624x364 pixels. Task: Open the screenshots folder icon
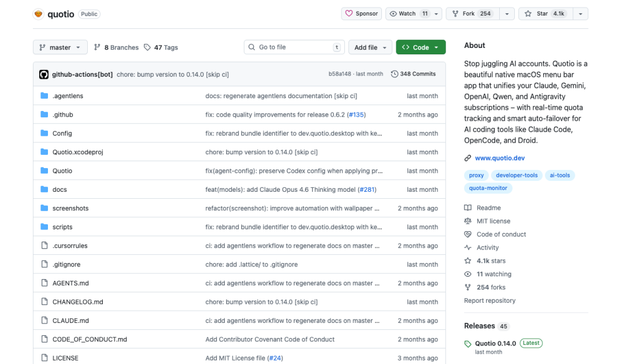tap(44, 208)
